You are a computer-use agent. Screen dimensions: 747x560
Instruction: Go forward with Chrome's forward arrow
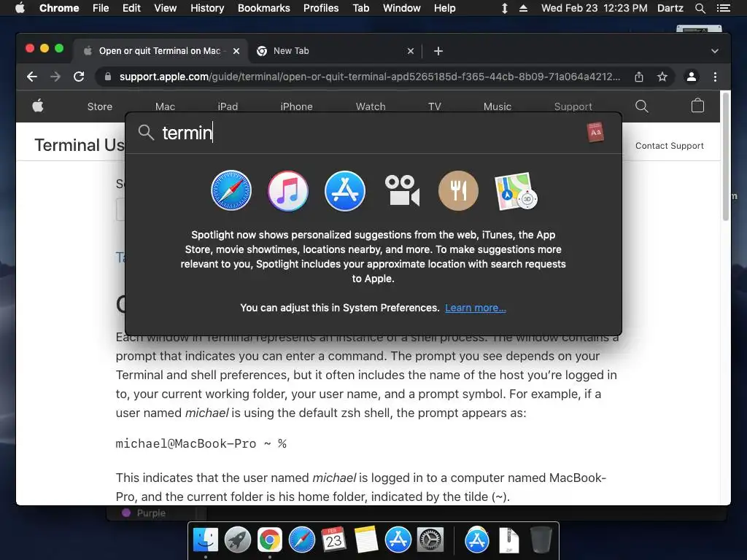(x=55, y=77)
